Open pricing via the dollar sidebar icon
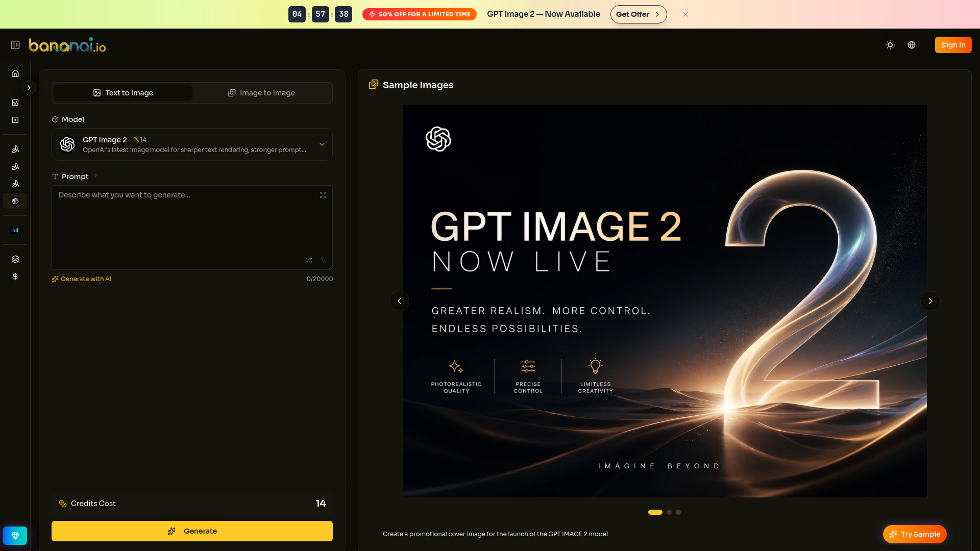980x551 pixels. click(15, 277)
